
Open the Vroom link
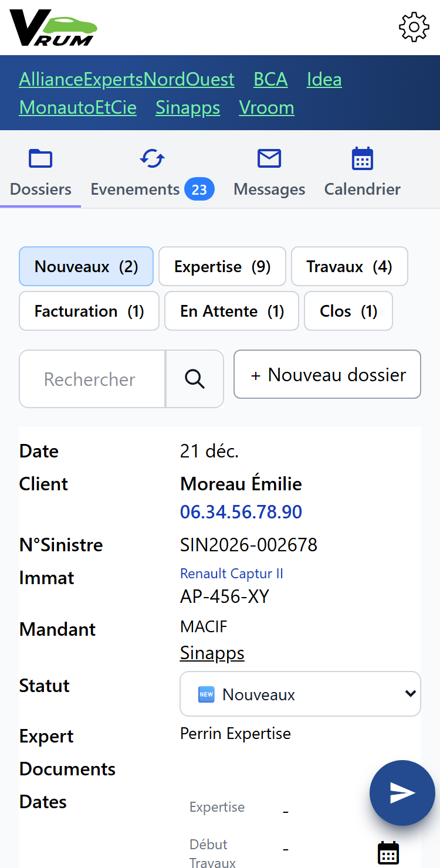click(x=266, y=107)
